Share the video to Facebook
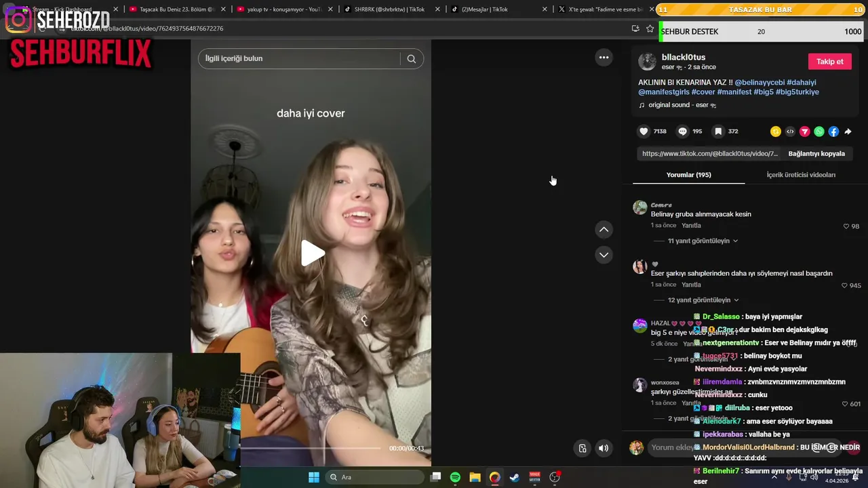 tap(833, 131)
